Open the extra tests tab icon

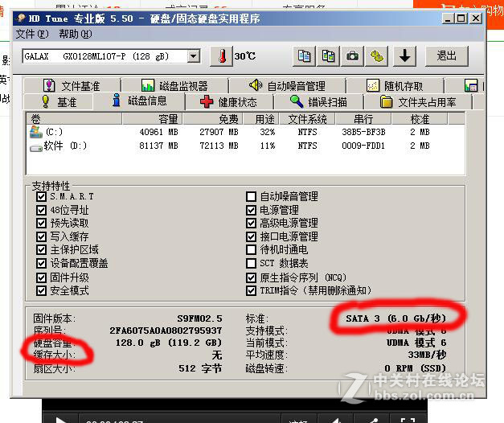pyautogui.click(x=471, y=85)
